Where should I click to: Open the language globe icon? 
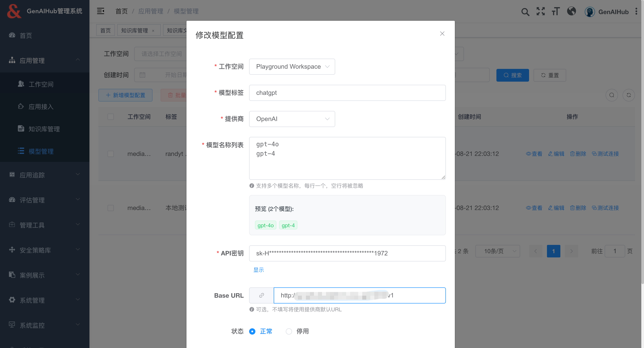[571, 11]
